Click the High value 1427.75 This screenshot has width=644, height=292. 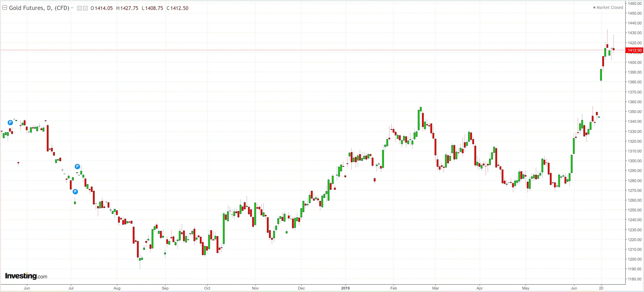point(129,8)
